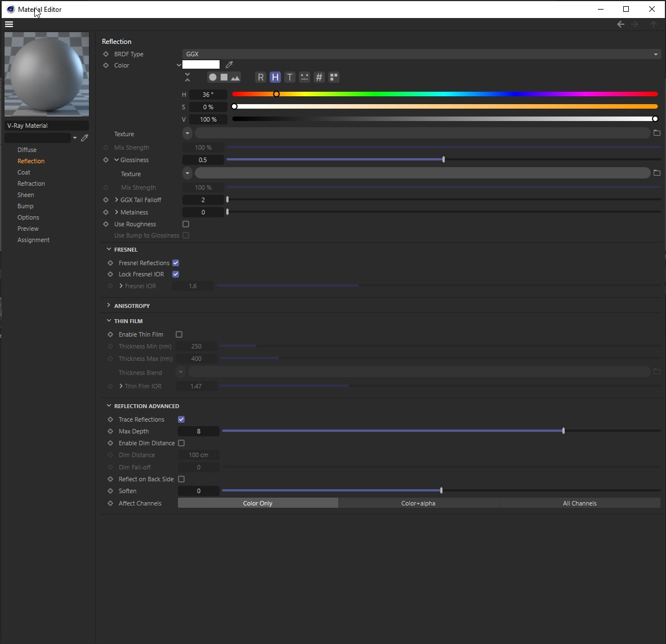Viewport: 666px width, 644px height.
Task: Show hexadecimal color input
Action: tap(319, 77)
